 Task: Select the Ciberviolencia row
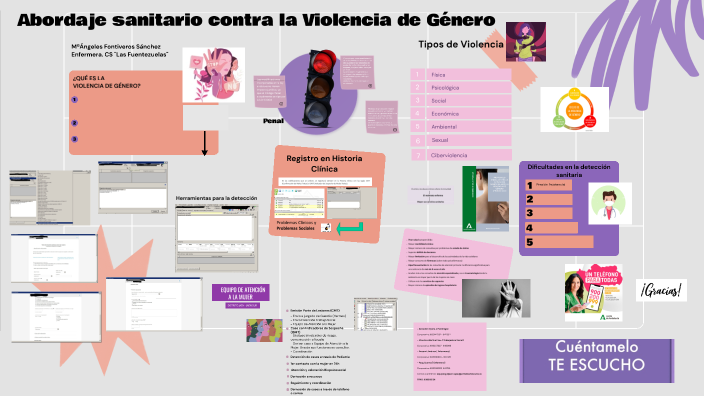click(x=461, y=155)
